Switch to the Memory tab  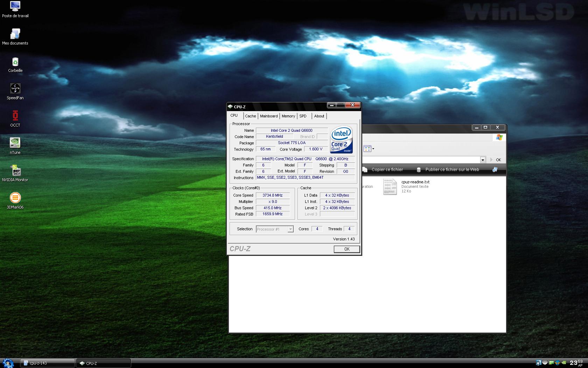(288, 116)
